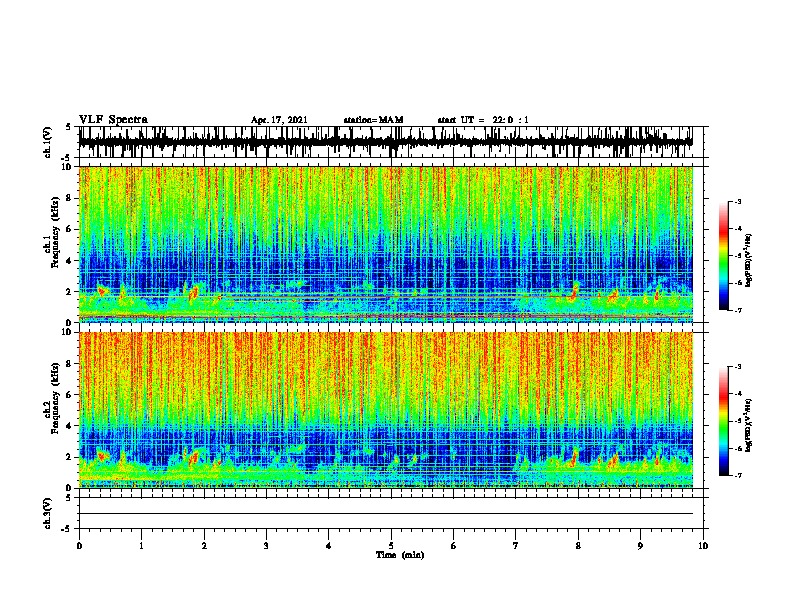Click the "-5" tick on ch.2 colorbar
This screenshot has width=792, height=612.
[x=737, y=421]
